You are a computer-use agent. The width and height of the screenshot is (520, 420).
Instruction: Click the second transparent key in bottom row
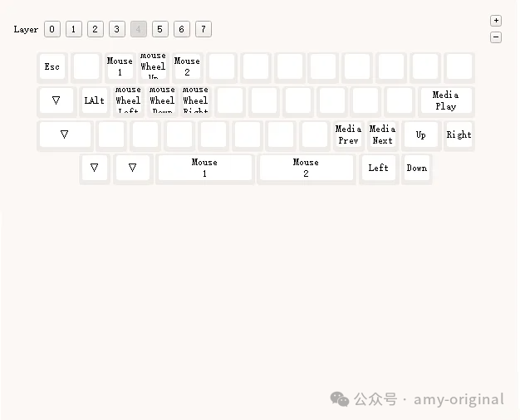point(133,168)
